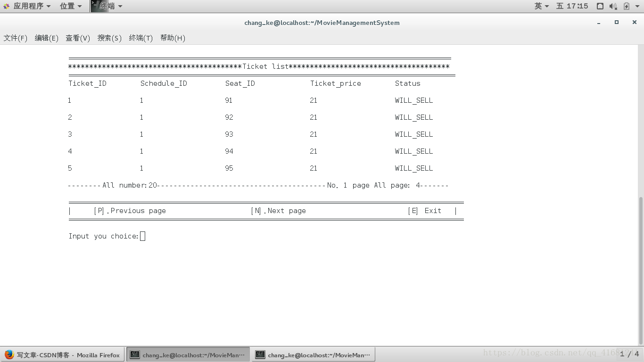Click the [N].Next page text
The height and width of the screenshot is (362, 644).
tap(279, 211)
